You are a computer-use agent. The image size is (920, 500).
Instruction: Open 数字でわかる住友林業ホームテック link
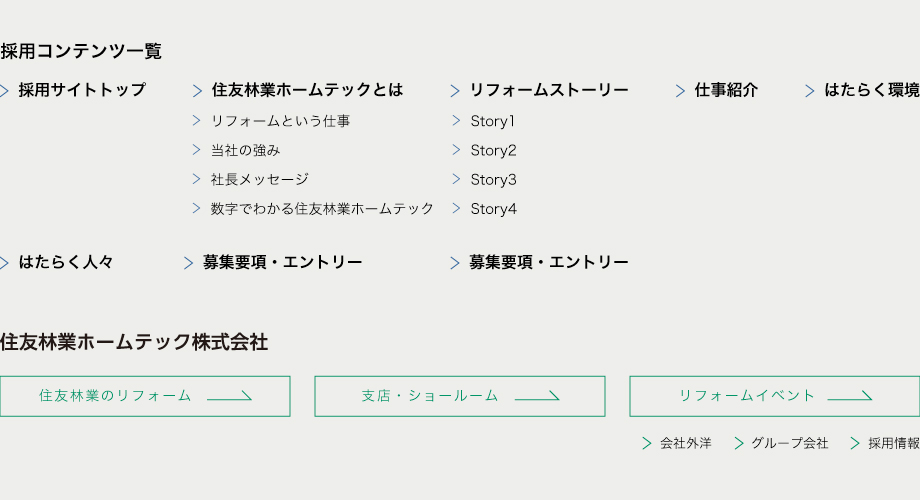click(322, 208)
